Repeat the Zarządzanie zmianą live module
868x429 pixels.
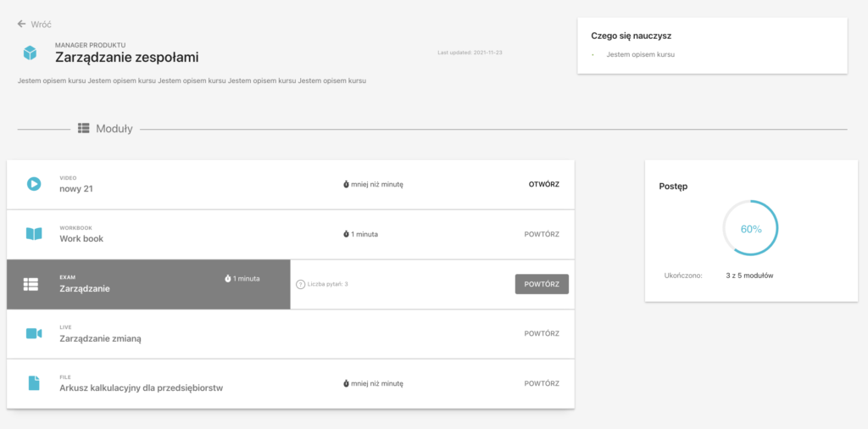pos(542,334)
